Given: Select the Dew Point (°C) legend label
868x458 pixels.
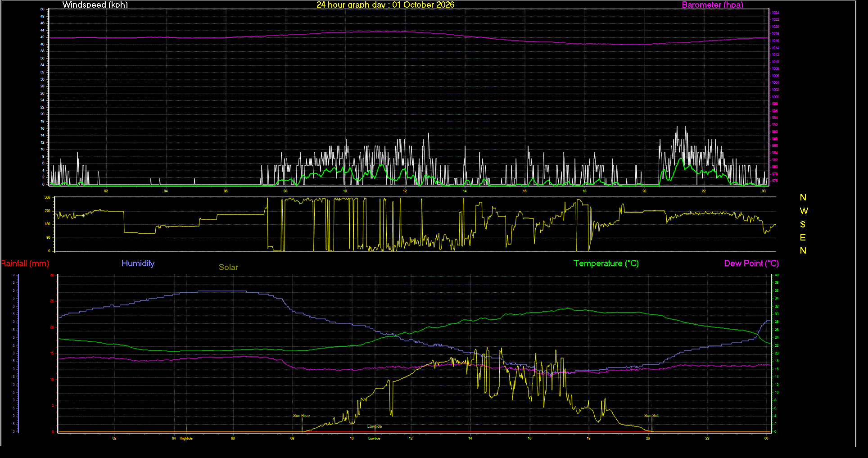Looking at the screenshot, I should point(751,263).
